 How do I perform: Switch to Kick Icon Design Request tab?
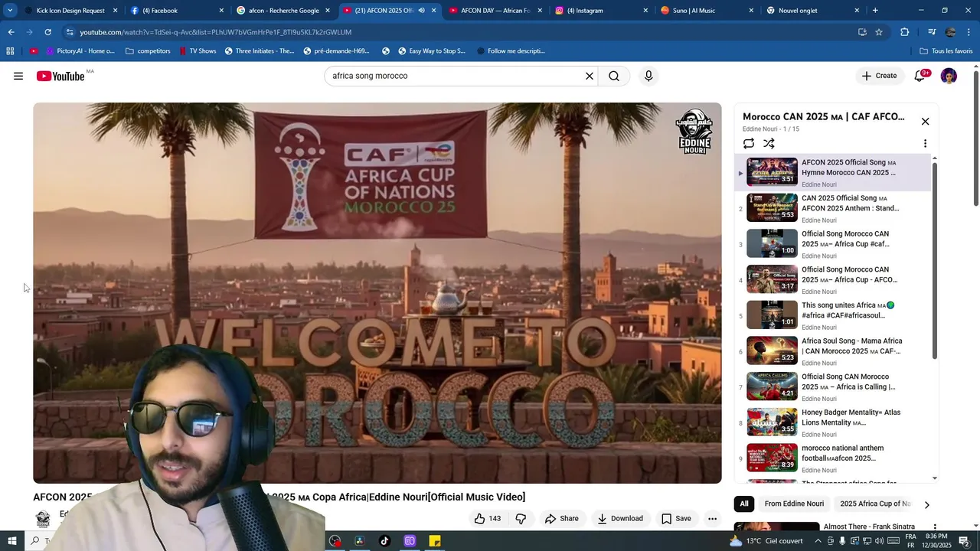(x=70, y=11)
